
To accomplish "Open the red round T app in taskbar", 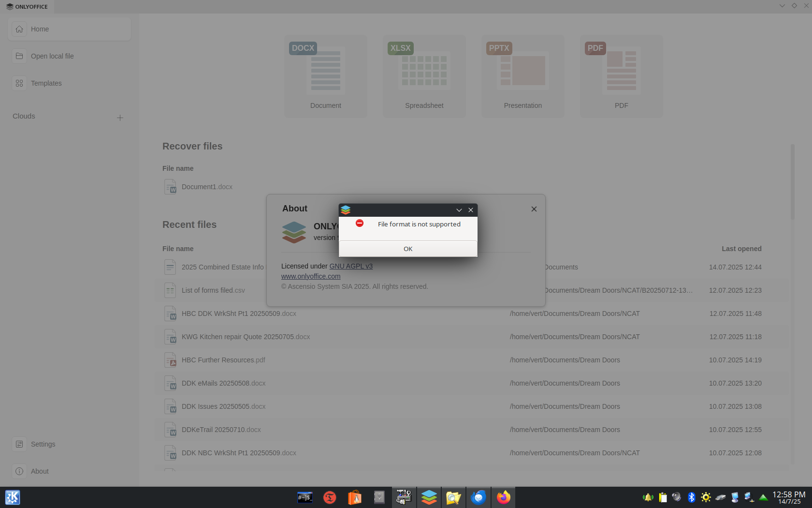I will pyautogui.click(x=330, y=497).
